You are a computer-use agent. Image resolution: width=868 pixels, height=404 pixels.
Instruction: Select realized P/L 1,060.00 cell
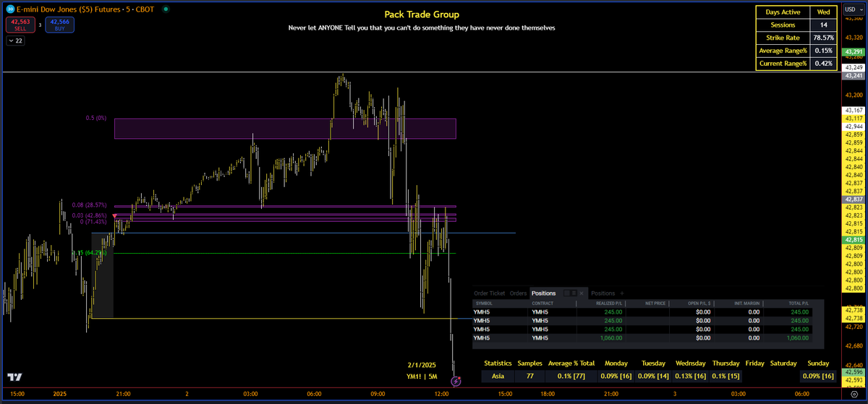click(611, 338)
